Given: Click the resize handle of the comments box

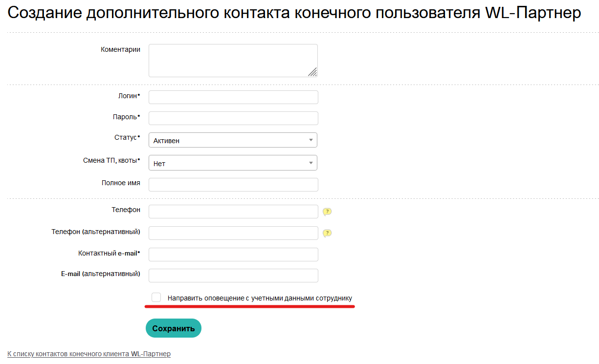Looking at the screenshot, I should pyautogui.click(x=312, y=72).
